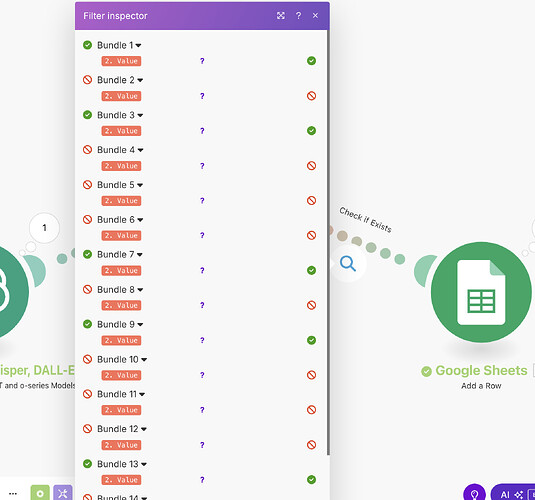Screen dimensions: 535x500
Task: Click the fullscreen expand icon in Filter inspector
Action: coord(280,15)
